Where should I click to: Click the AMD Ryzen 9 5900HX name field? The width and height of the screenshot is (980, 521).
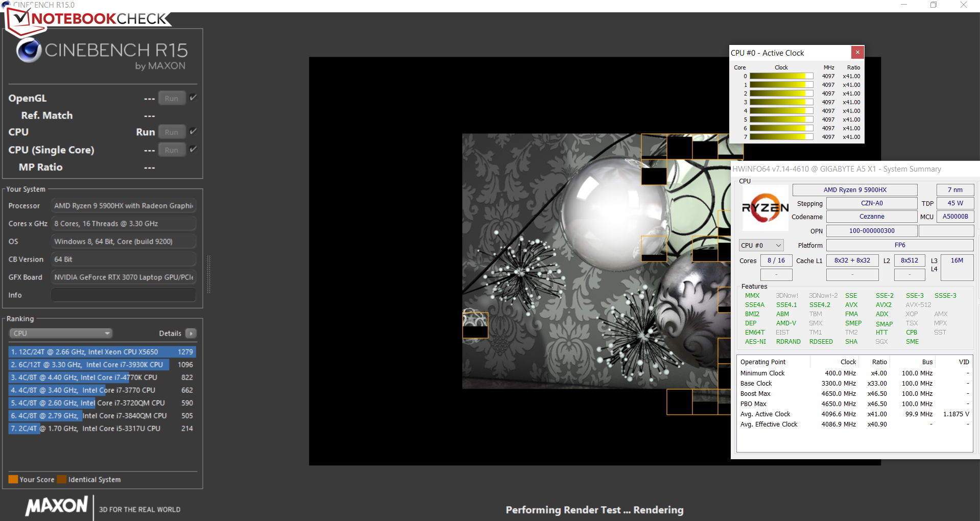[855, 190]
